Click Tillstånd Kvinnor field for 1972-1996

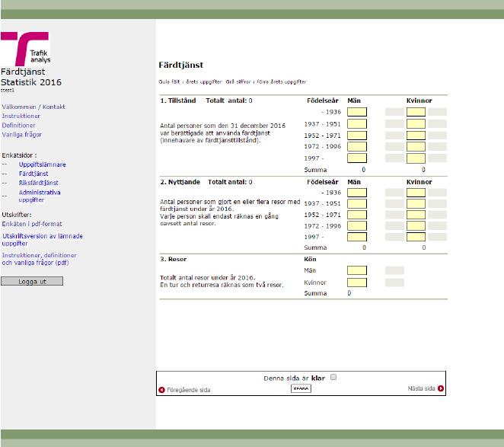click(x=416, y=147)
